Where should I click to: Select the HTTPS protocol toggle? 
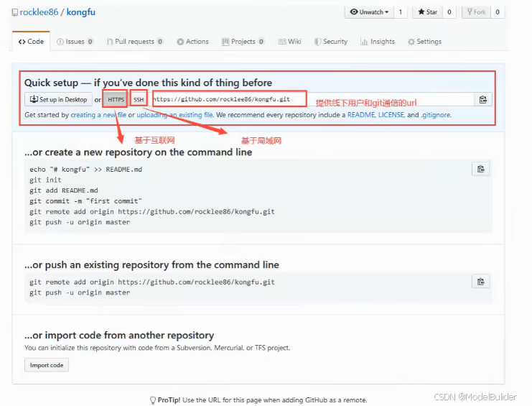coord(116,99)
